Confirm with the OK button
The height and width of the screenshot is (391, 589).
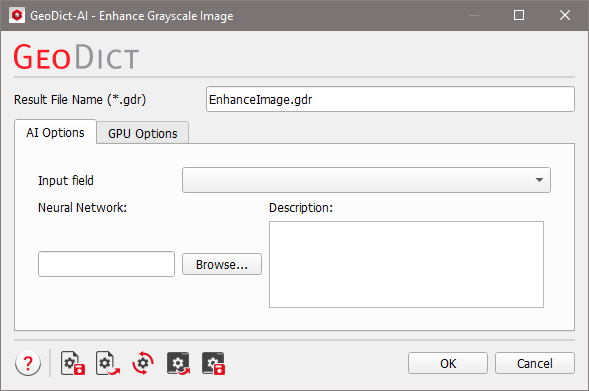(448, 363)
